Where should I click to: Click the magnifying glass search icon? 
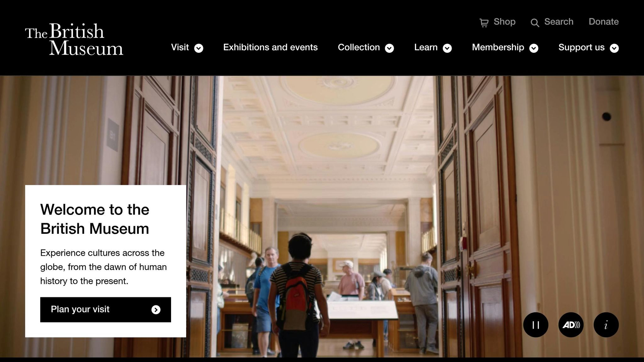point(535,23)
